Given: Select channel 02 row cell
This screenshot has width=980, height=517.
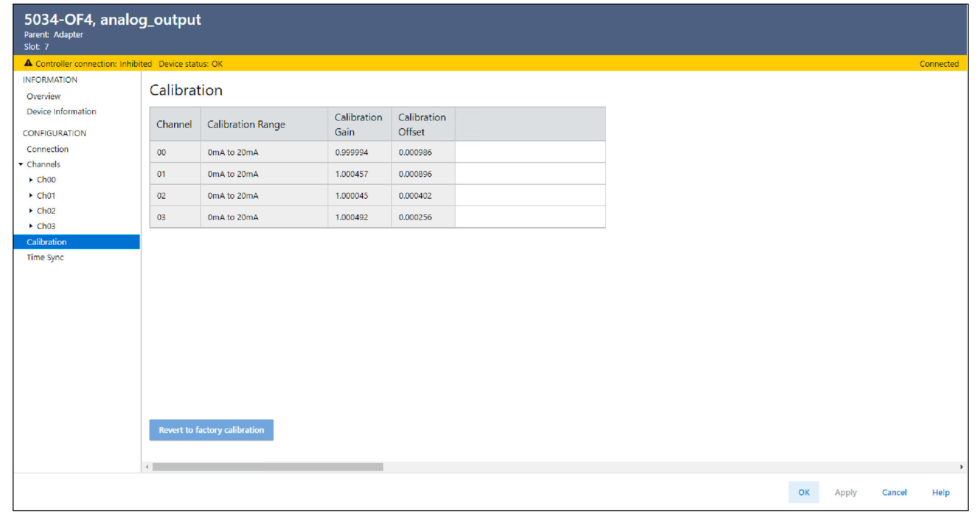Looking at the screenshot, I should click(x=175, y=196).
